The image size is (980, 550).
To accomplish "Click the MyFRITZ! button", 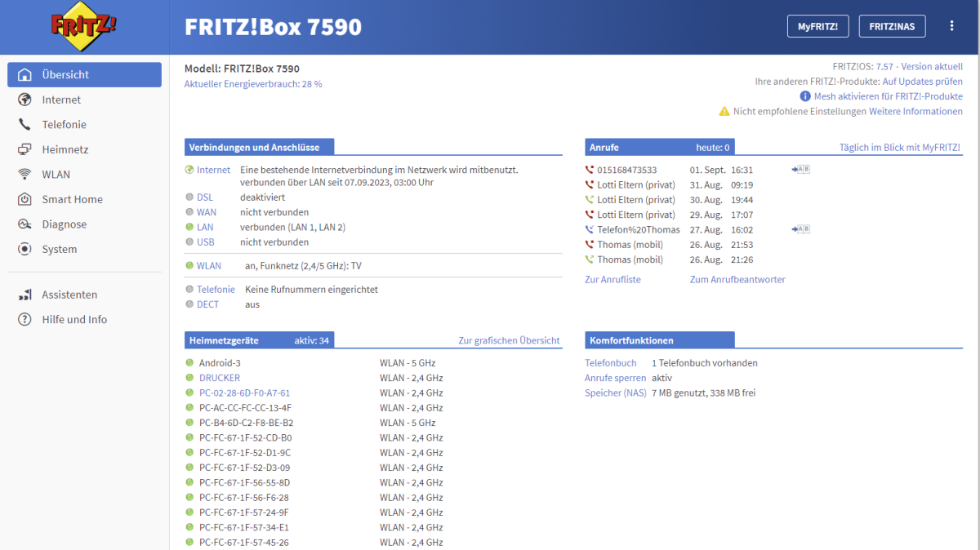I will click(817, 26).
